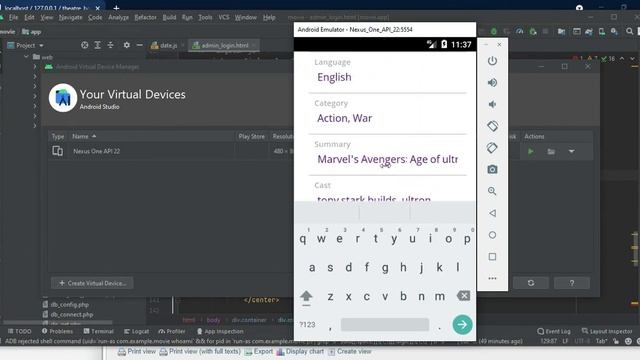Image resolution: width=640 pixels, height=360 pixels.
Task: Click Display chart link in browser page
Action: (x=300, y=351)
